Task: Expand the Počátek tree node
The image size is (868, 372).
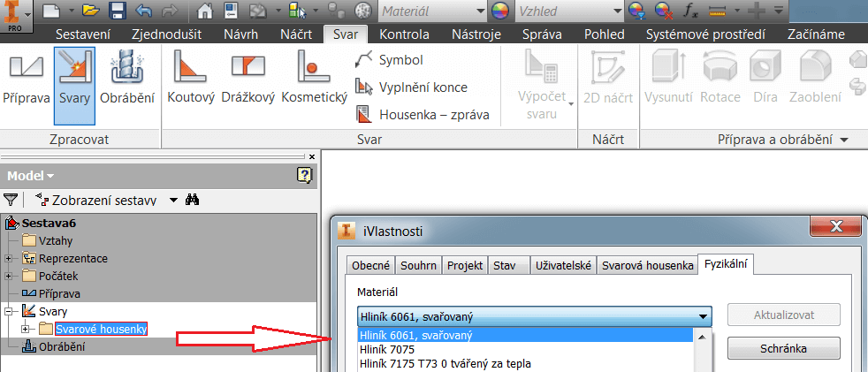Action: pyautogui.click(x=8, y=276)
